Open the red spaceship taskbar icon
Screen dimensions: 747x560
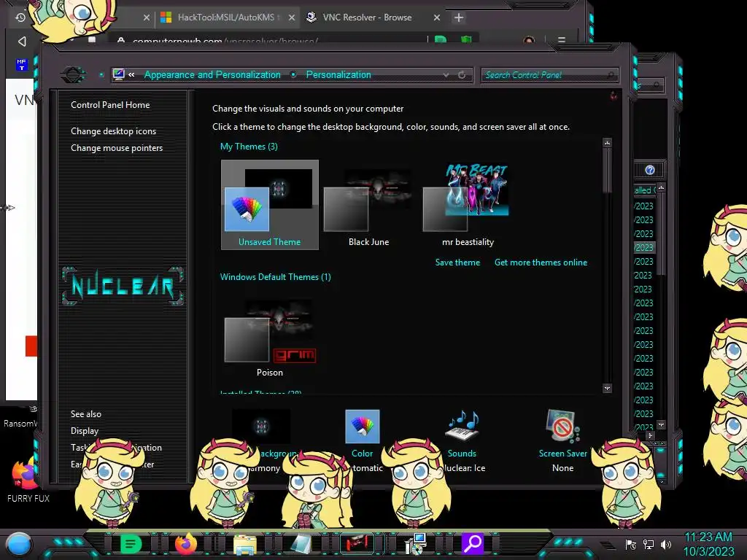(357, 542)
